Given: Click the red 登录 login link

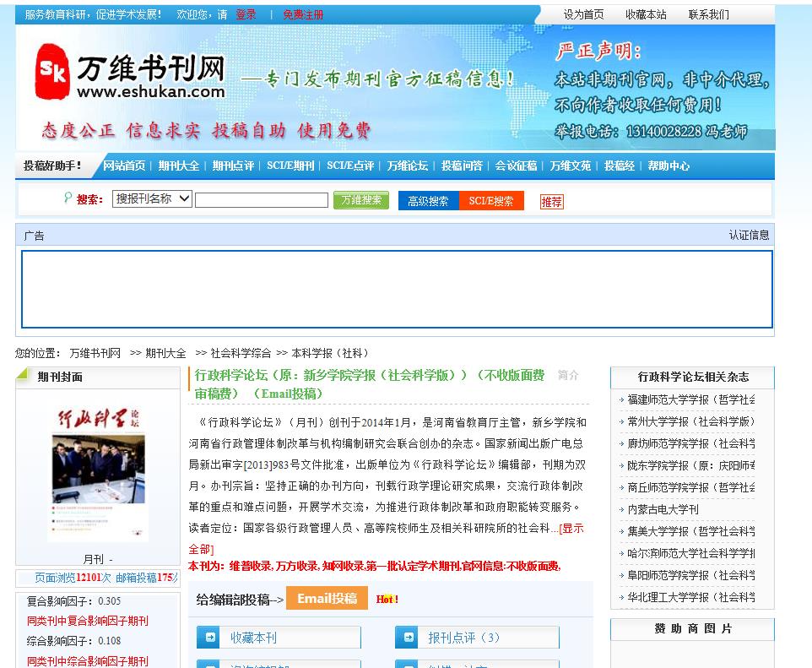Looking at the screenshot, I should (246, 14).
